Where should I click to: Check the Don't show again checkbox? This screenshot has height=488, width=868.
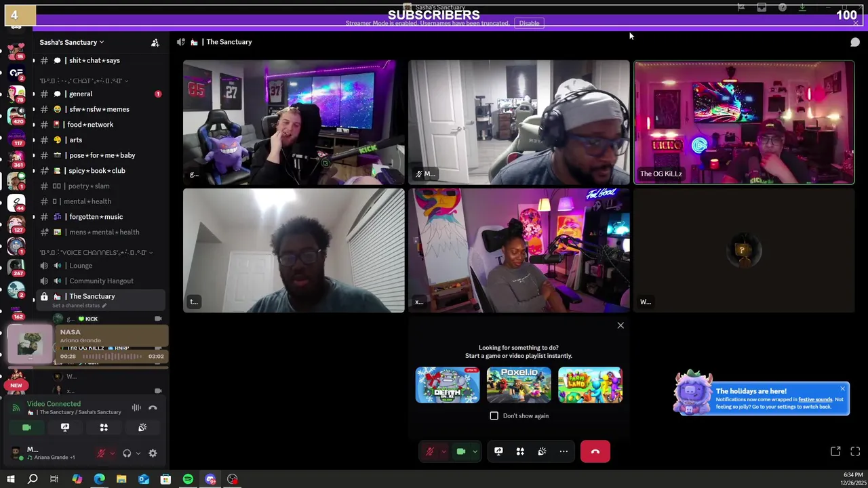(494, 415)
